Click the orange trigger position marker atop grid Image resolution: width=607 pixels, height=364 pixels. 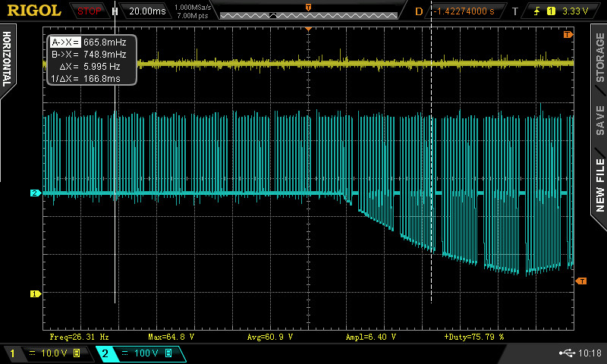(x=308, y=28)
